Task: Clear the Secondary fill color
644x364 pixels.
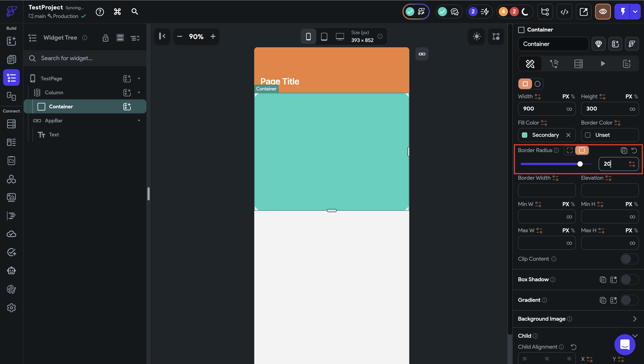Action: pos(568,135)
